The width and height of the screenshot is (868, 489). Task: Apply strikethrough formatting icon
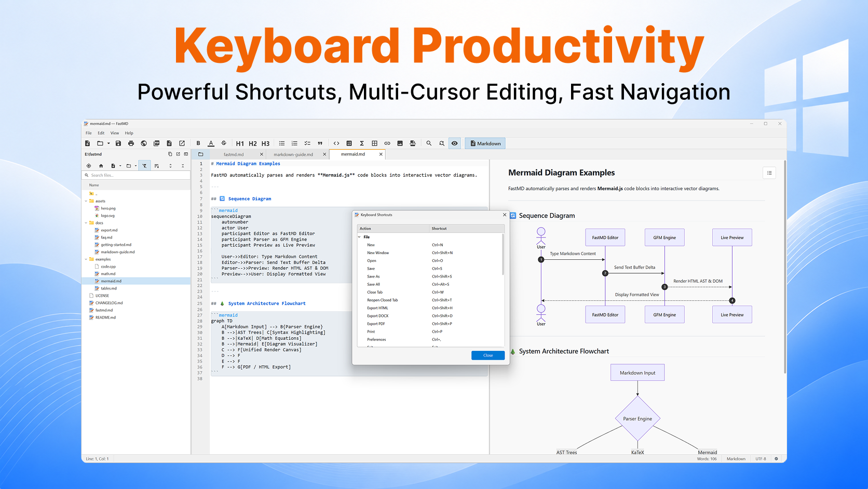coord(224,143)
